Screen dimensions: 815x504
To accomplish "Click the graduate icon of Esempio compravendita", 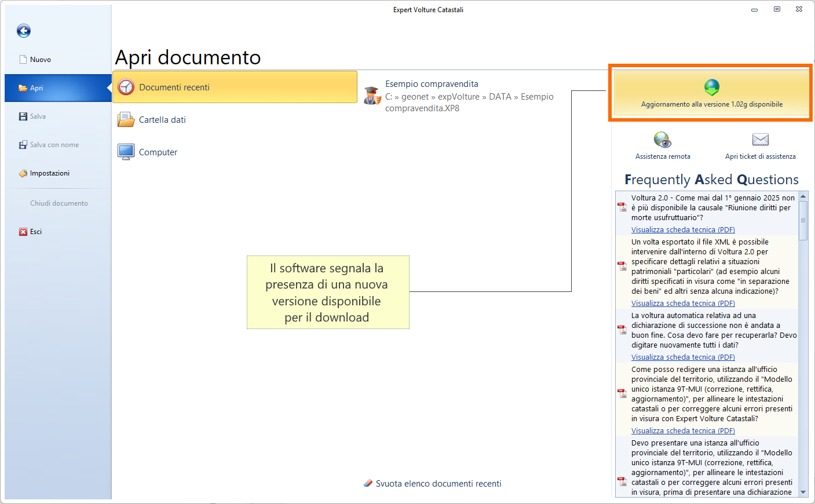I will (x=372, y=96).
